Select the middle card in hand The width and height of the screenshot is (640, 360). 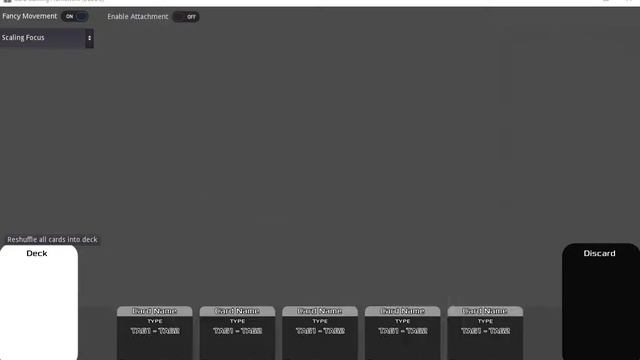tap(320, 333)
